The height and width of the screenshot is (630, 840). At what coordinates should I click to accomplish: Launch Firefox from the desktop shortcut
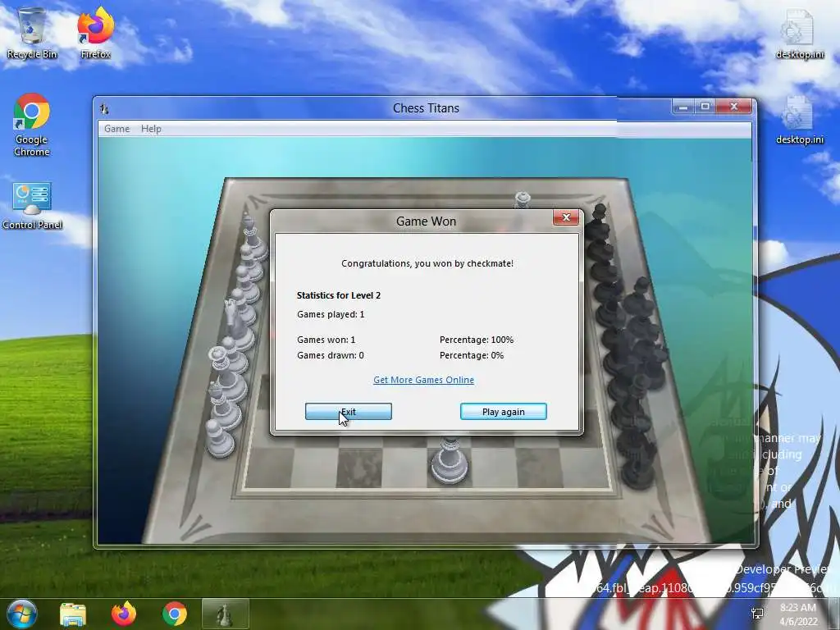(95, 32)
